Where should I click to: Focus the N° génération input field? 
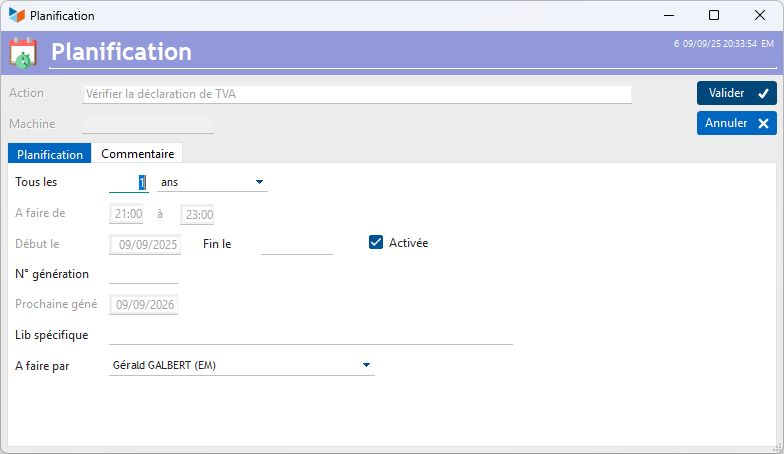143,274
